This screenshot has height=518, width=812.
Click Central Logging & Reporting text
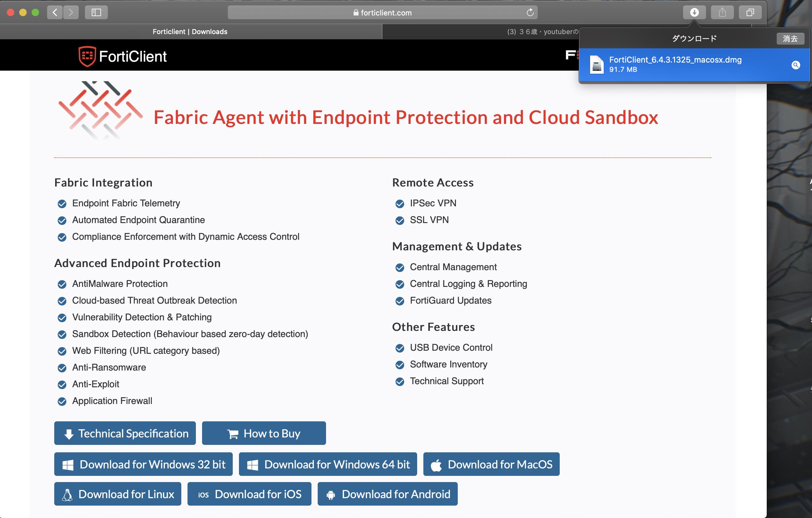(468, 284)
